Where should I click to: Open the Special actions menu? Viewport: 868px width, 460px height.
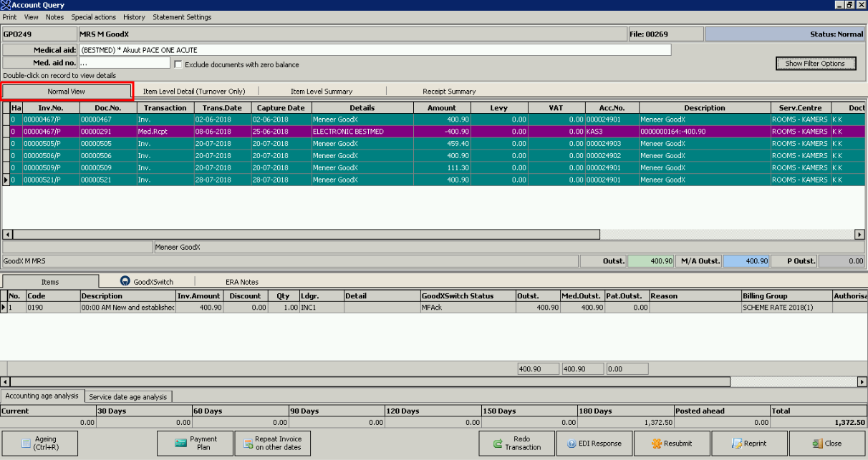(x=93, y=17)
